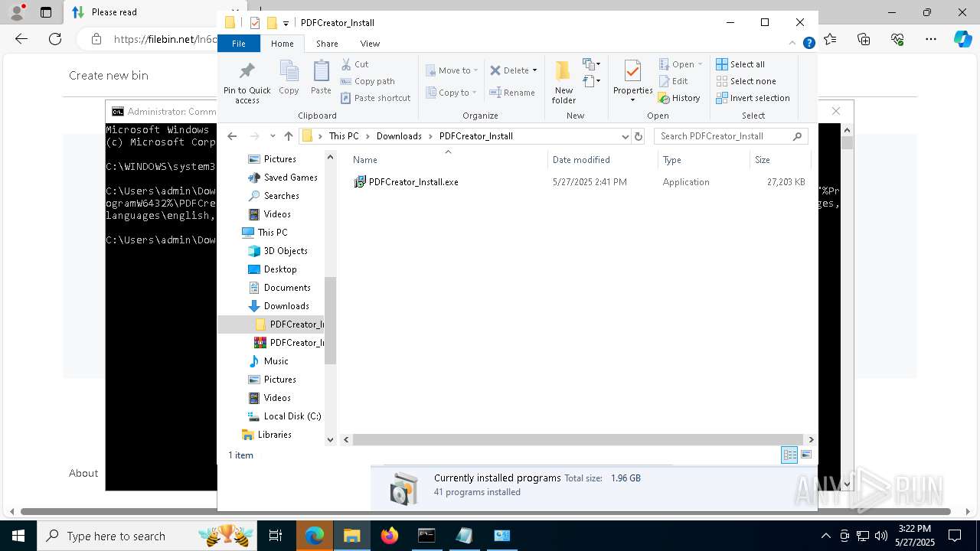The width and height of the screenshot is (980, 551).
Task: Select 3D Objects in navigation tree
Action: point(285,251)
